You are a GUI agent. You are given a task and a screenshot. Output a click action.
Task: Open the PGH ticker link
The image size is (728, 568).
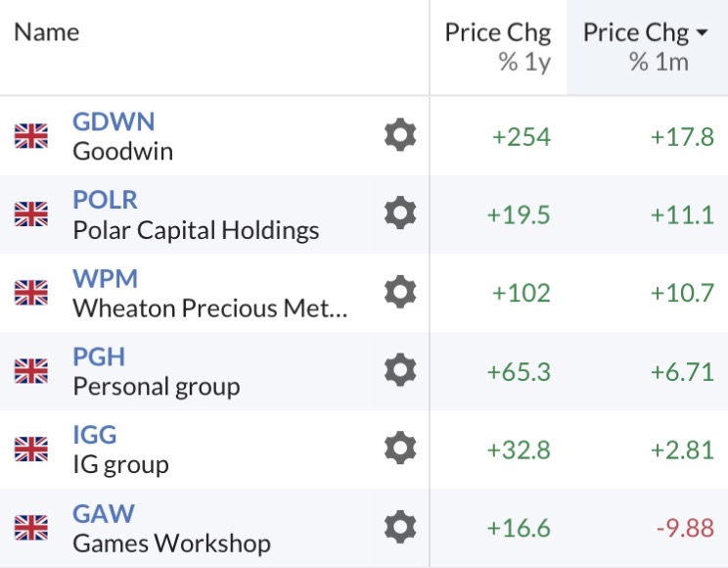coord(99,356)
